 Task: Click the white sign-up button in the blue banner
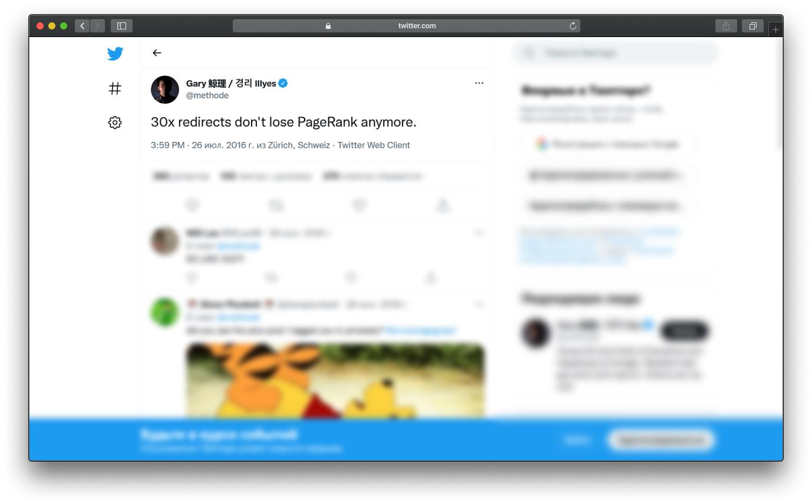click(x=661, y=440)
